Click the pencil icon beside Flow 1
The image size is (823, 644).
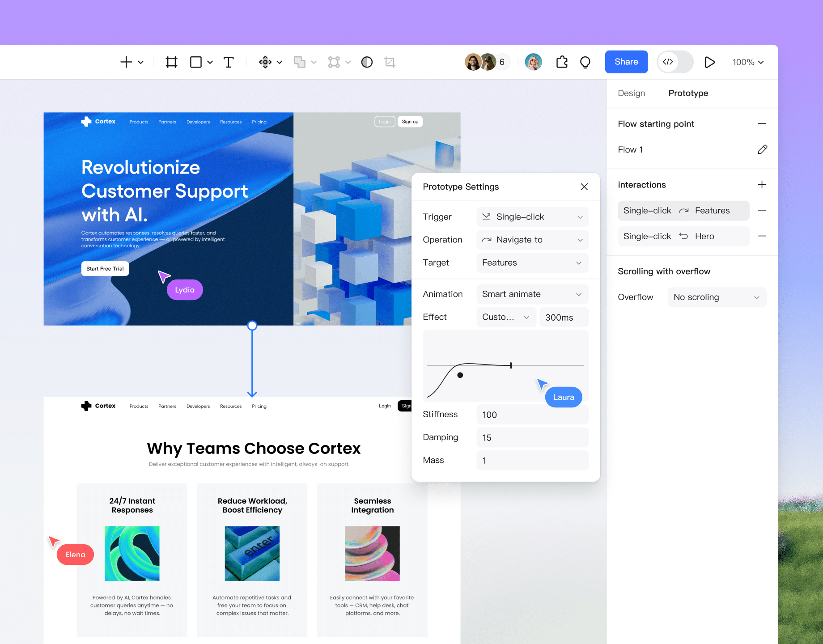tap(762, 150)
